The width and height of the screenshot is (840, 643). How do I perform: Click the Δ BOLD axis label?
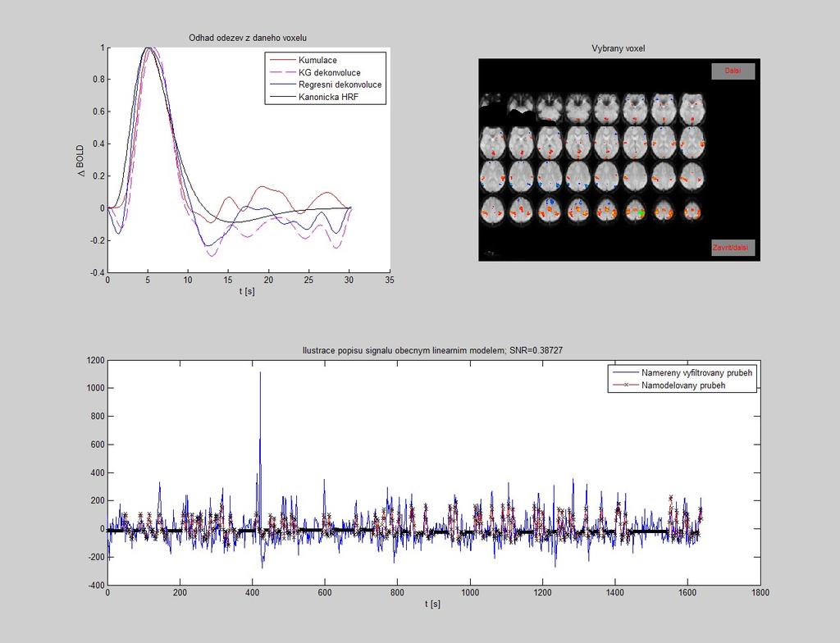click(80, 160)
